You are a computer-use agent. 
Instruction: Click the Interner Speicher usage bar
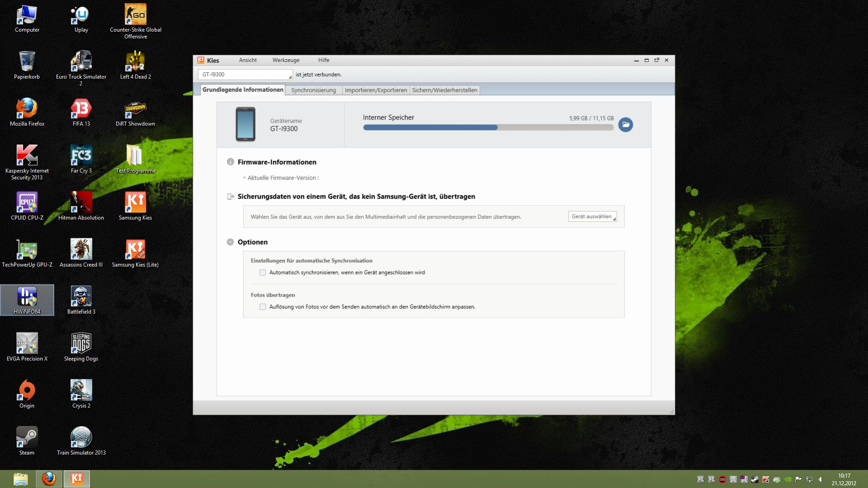click(488, 128)
